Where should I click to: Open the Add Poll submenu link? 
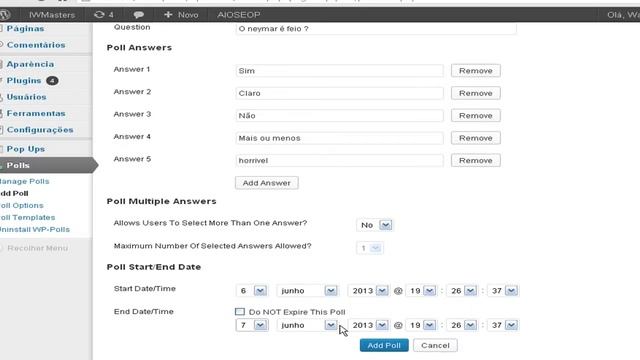coord(14,193)
